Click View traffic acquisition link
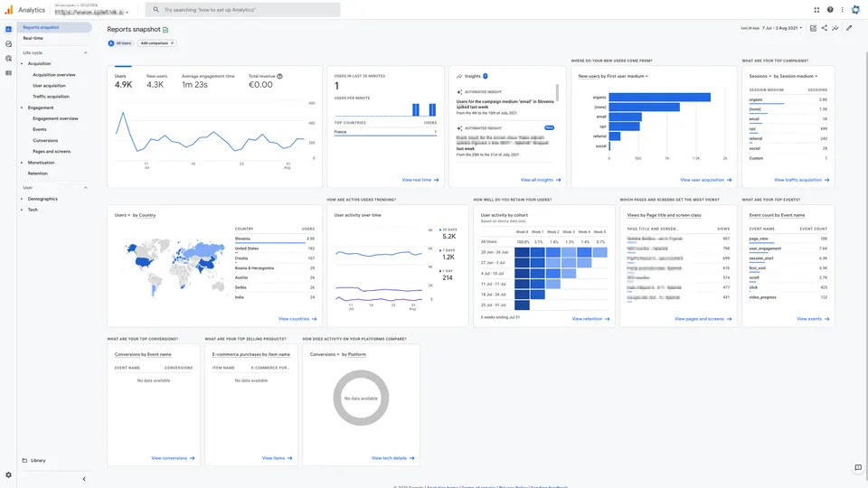868x488 pixels. (x=802, y=180)
